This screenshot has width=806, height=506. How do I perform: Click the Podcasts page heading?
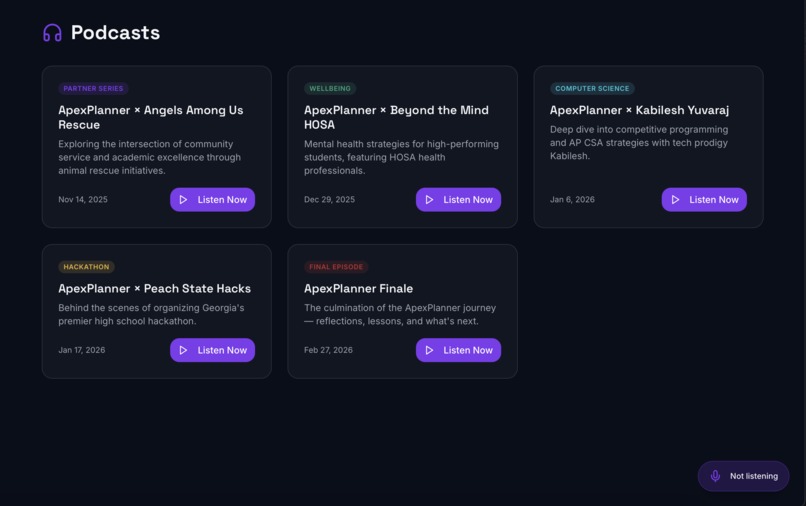115,33
